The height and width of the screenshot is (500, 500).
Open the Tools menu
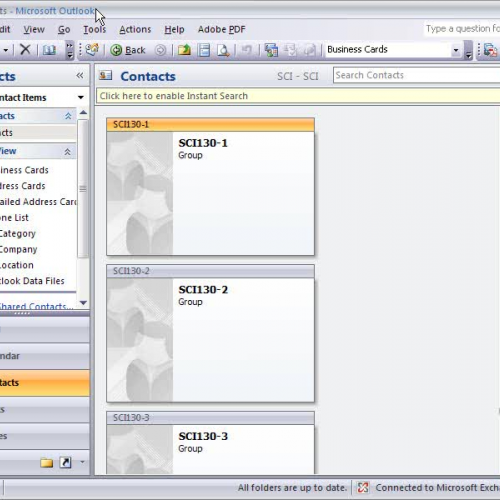pos(95,30)
